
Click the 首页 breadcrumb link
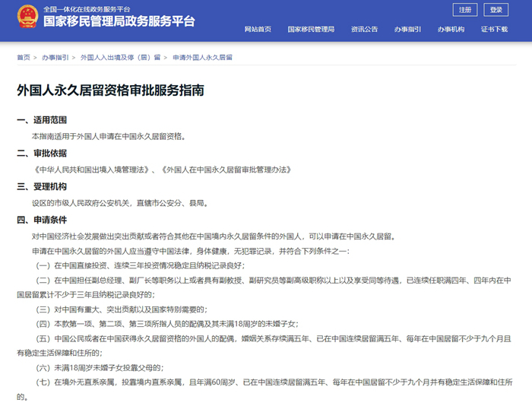point(23,57)
